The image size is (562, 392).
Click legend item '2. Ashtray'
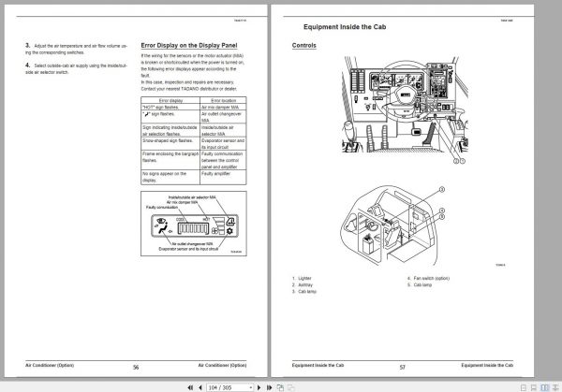coord(303,285)
